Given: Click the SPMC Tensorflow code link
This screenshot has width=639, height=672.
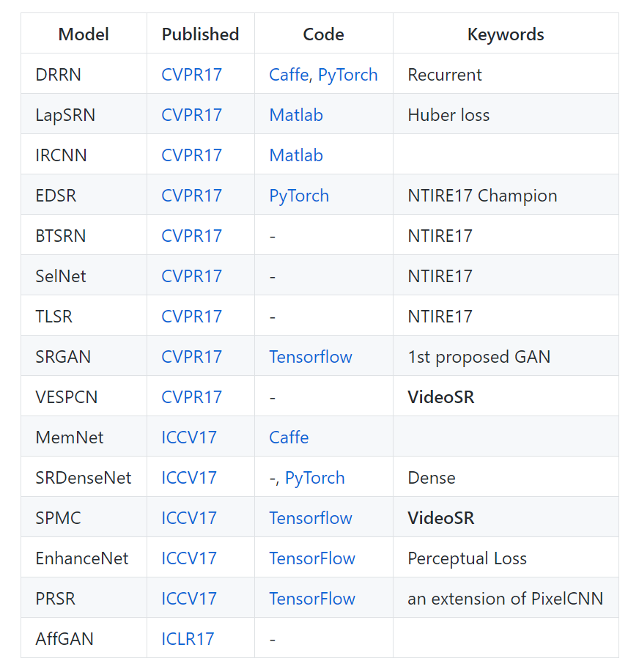Looking at the screenshot, I should click(x=310, y=518).
